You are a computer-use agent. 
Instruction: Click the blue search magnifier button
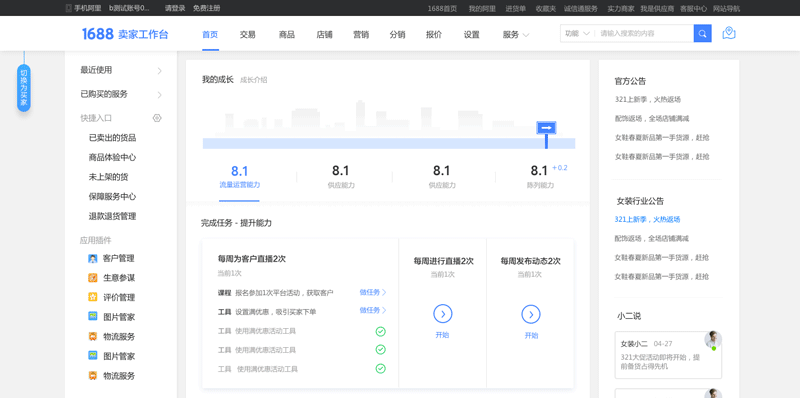coord(702,34)
